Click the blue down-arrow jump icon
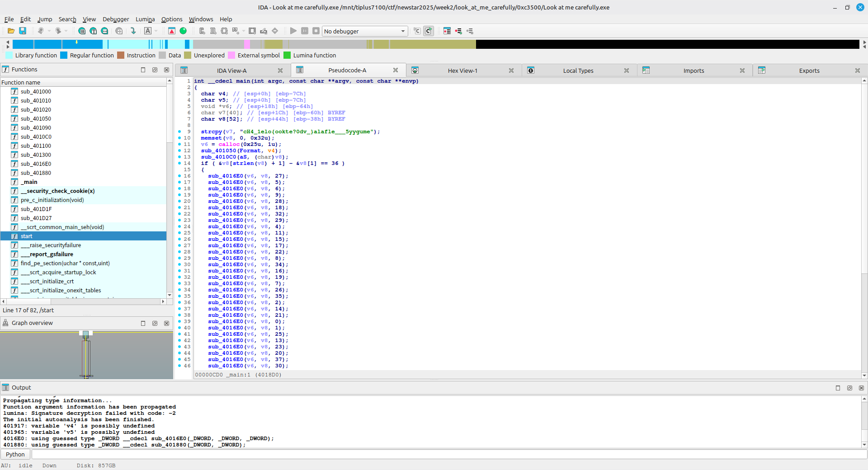This screenshot has width=868, height=470. tap(133, 31)
